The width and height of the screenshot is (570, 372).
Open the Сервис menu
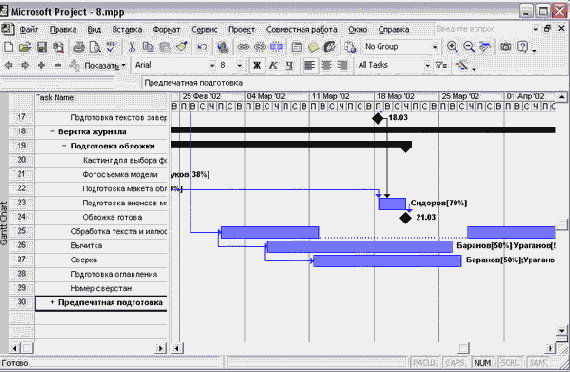coord(204,29)
